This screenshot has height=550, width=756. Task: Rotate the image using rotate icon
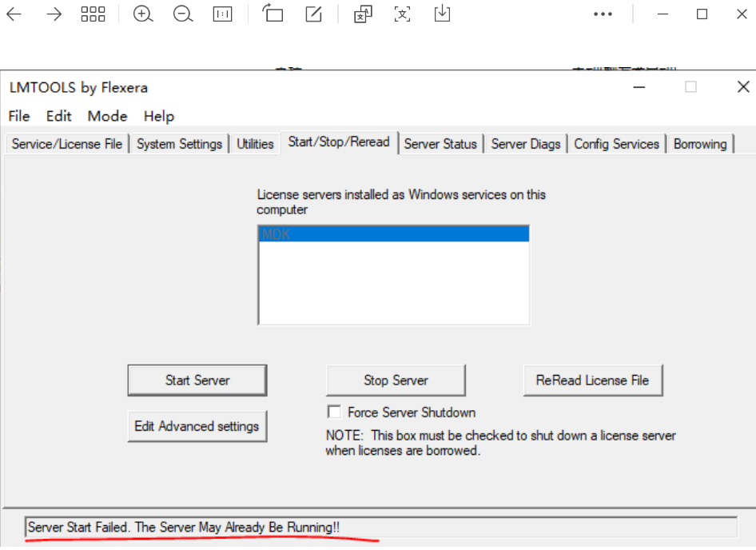(273, 14)
